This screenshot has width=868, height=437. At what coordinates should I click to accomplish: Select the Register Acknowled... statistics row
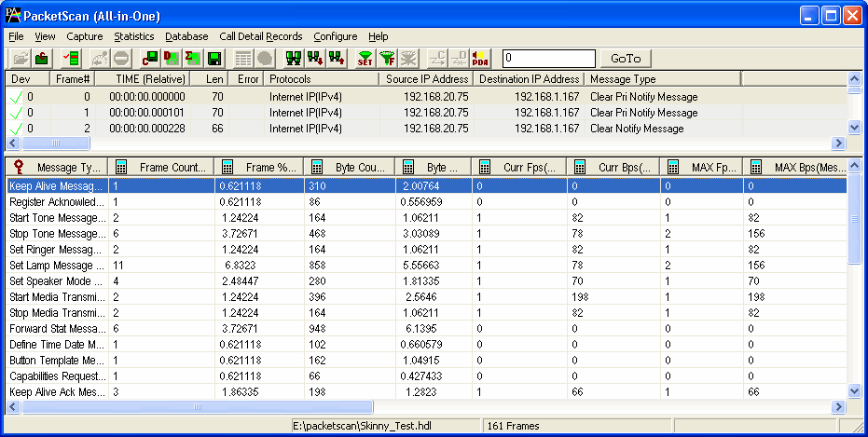426,202
